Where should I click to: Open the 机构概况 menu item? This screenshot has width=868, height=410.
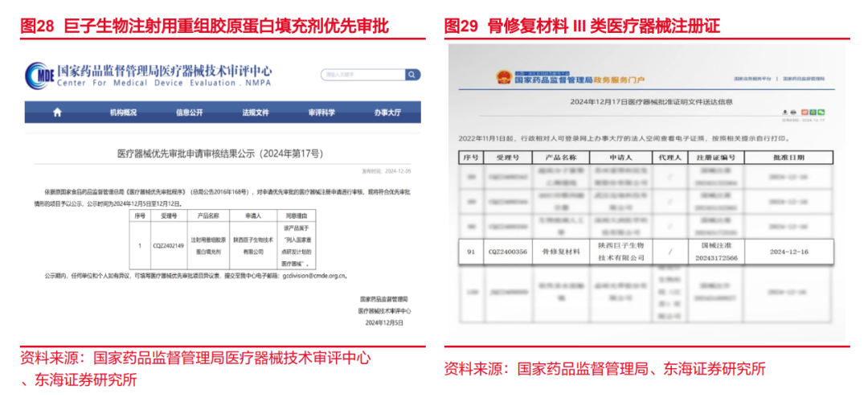123,113
